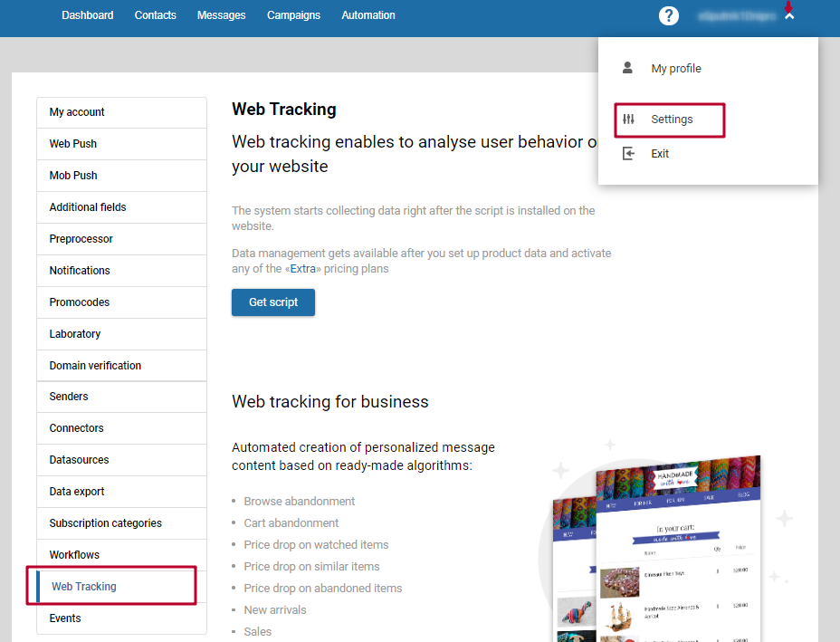Open Events in the sidebar

click(121, 618)
